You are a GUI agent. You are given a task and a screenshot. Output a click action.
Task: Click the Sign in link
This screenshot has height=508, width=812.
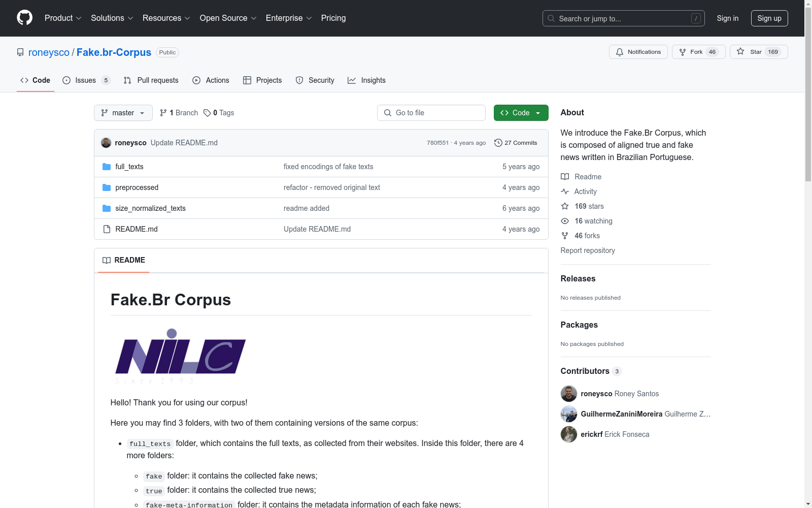[x=728, y=18]
